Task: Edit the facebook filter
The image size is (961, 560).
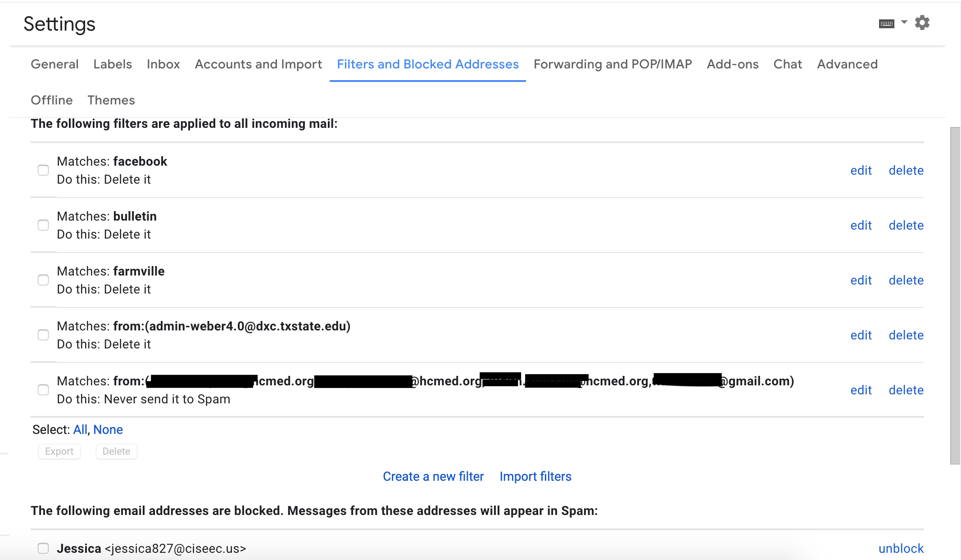Action: tap(861, 171)
